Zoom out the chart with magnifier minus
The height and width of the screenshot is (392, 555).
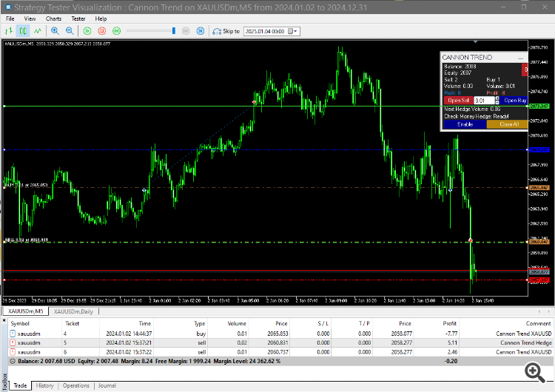(70, 31)
